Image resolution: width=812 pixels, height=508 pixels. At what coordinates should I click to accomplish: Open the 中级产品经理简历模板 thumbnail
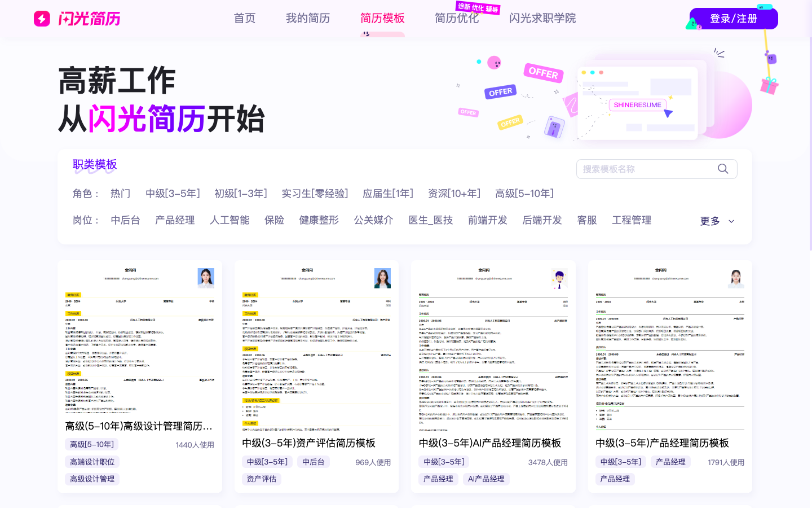[x=670, y=346]
